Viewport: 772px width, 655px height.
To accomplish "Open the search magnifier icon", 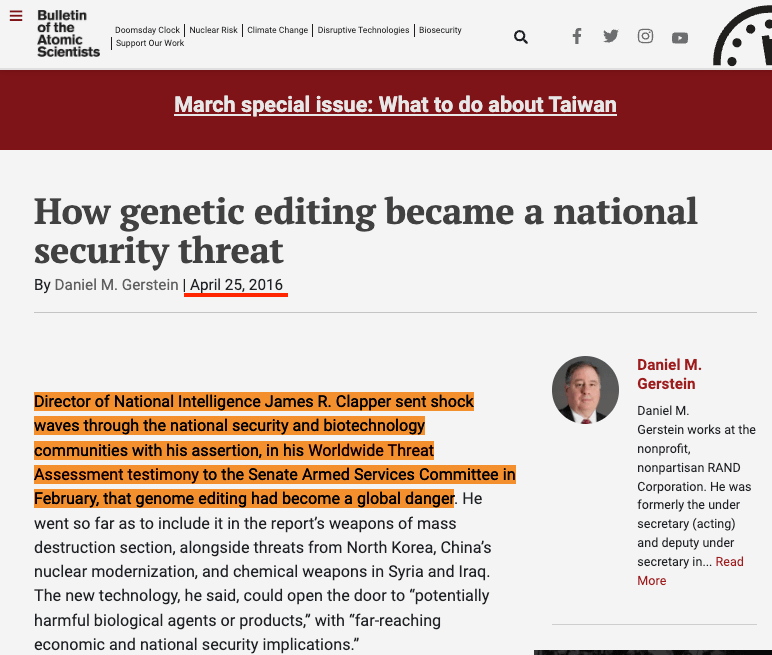I will tap(520, 37).
